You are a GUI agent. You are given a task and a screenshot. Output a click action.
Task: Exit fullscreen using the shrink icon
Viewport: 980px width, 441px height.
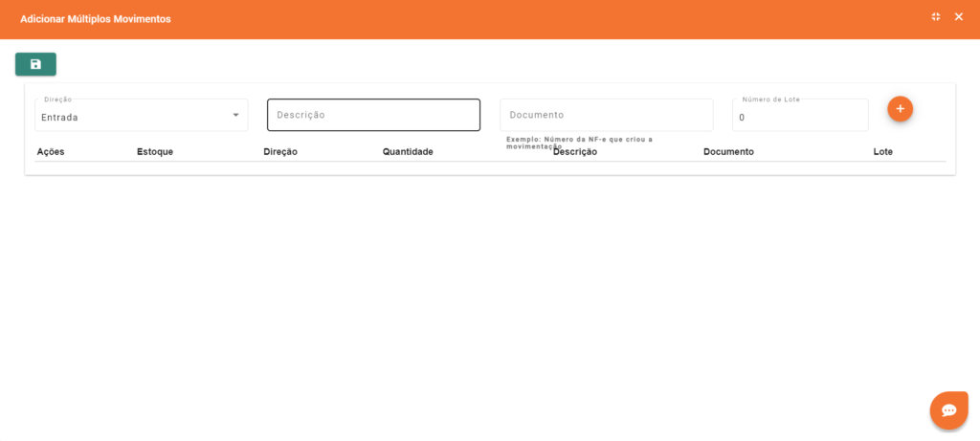(x=936, y=17)
